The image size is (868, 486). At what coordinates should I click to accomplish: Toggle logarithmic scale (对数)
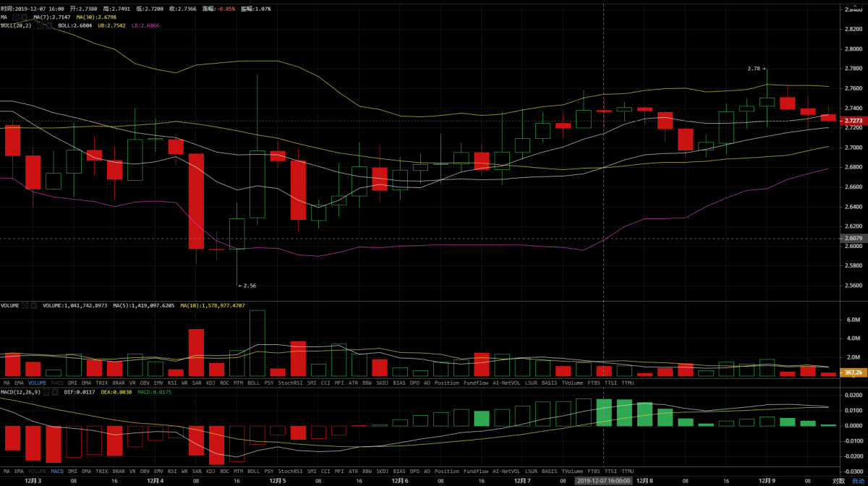point(838,480)
